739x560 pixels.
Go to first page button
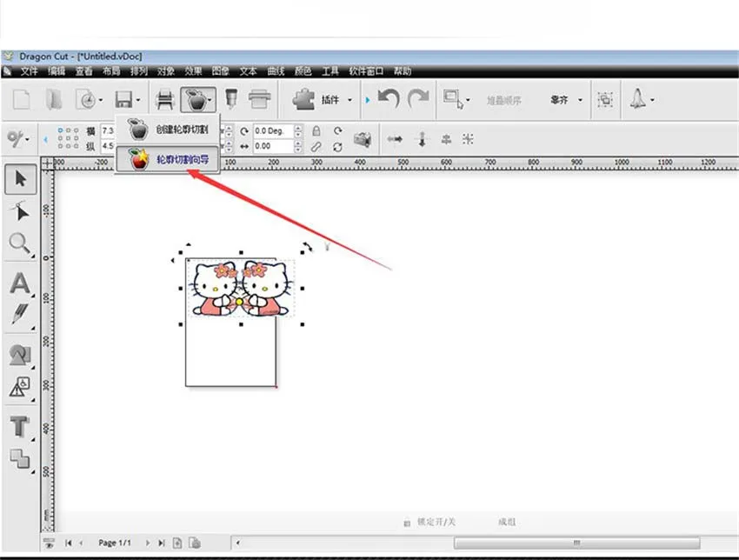tap(69, 543)
